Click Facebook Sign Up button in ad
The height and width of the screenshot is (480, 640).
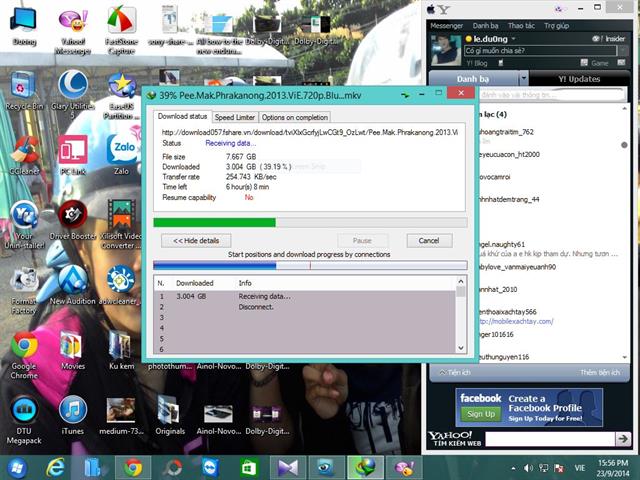[x=481, y=413]
